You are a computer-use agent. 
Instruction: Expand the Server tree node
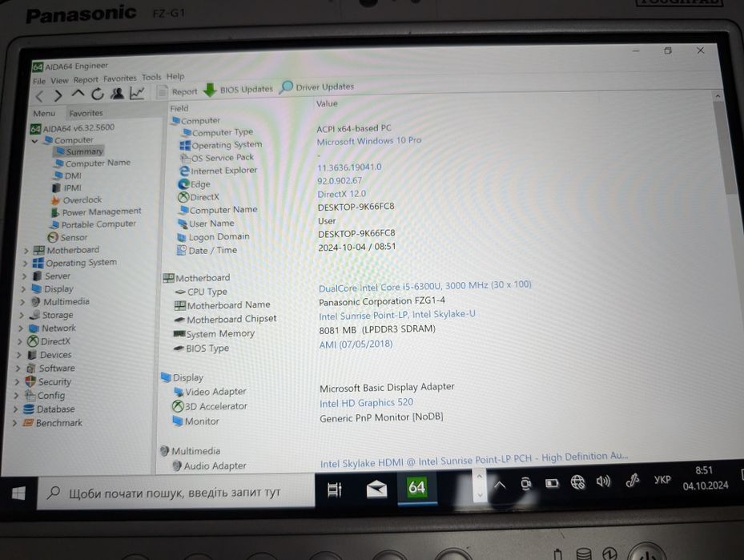pos(24,276)
